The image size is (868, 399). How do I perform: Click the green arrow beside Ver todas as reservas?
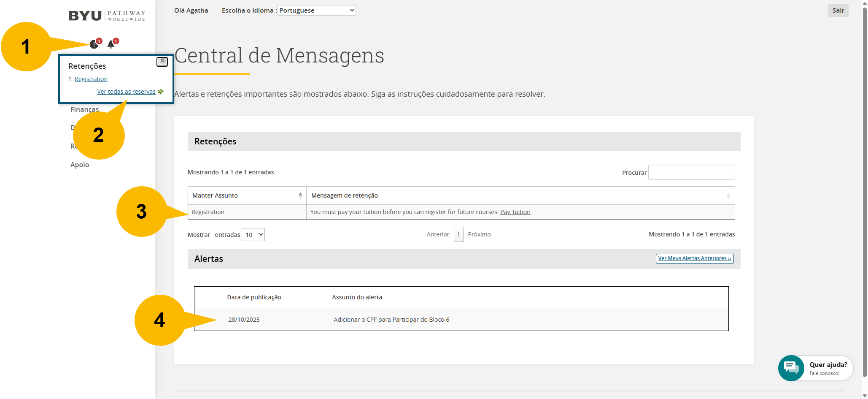(x=161, y=92)
